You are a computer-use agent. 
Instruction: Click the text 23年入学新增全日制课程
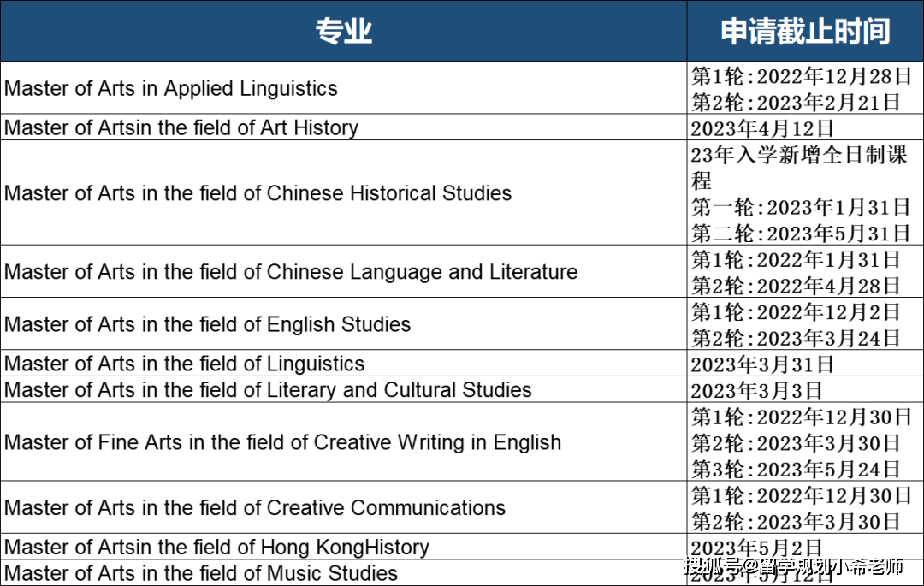(x=799, y=168)
